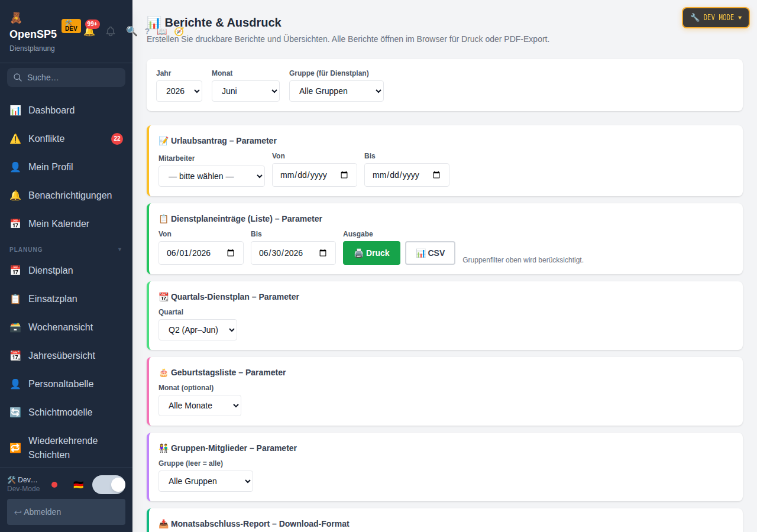The image size is (757, 532).
Task: Open Mein Profil page
Action: pyautogui.click(x=66, y=167)
